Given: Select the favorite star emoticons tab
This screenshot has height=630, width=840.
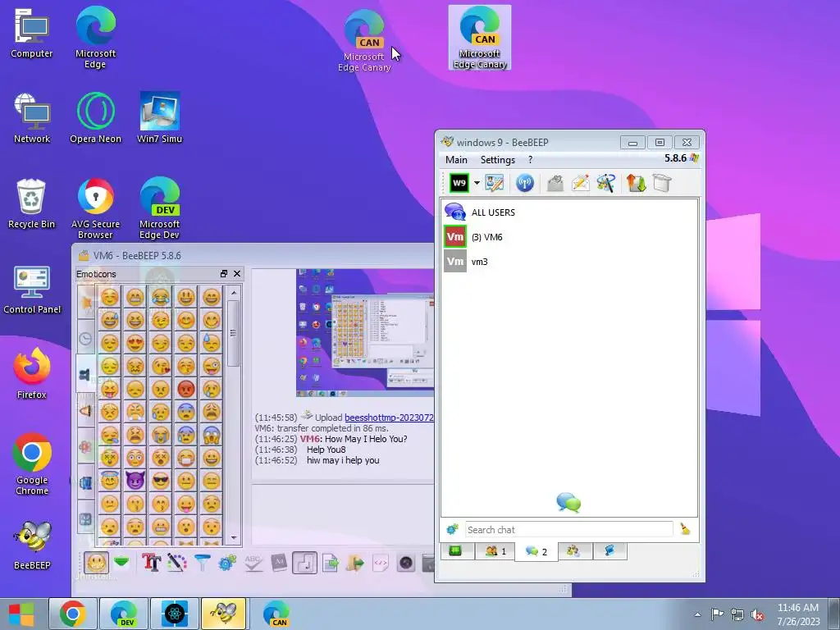Looking at the screenshot, I should tap(85, 303).
